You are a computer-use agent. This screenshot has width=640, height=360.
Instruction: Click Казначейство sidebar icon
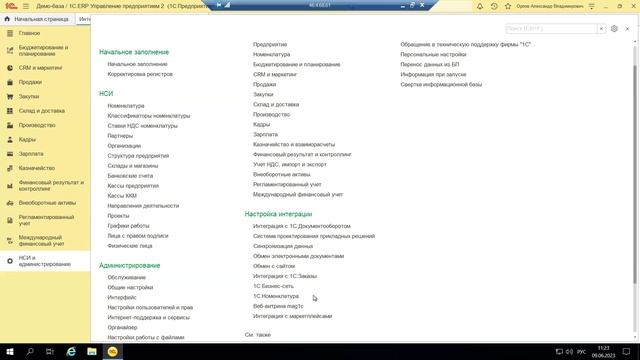pyautogui.click(x=10, y=168)
